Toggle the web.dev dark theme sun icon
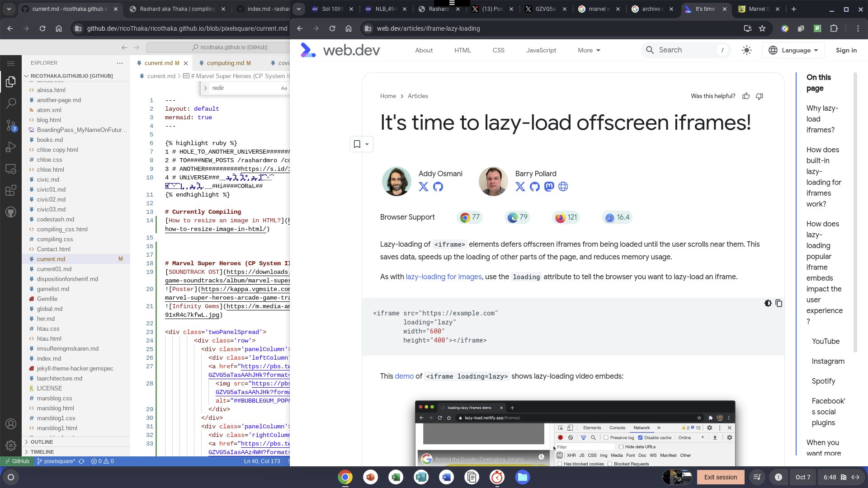The height and width of the screenshot is (488, 868). click(x=746, y=50)
